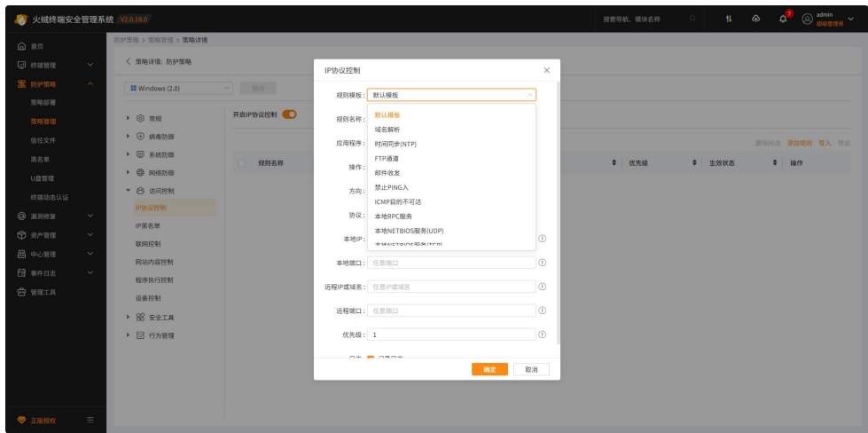Toggle the 开启IP协议控制 switch
This screenshot has height=433, width=868.
[290, 114]
